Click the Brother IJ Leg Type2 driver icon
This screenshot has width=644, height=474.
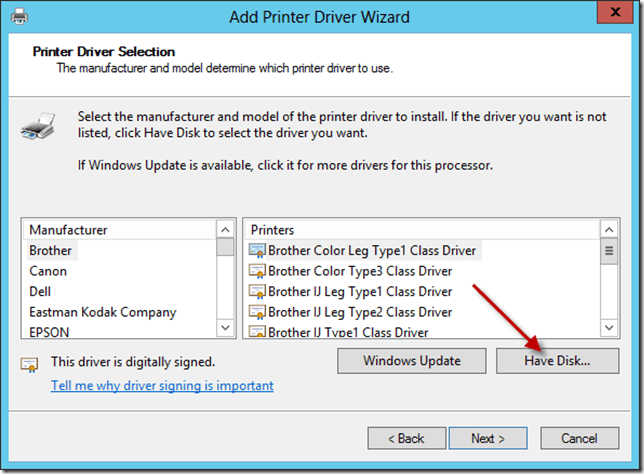coord(258,312)
